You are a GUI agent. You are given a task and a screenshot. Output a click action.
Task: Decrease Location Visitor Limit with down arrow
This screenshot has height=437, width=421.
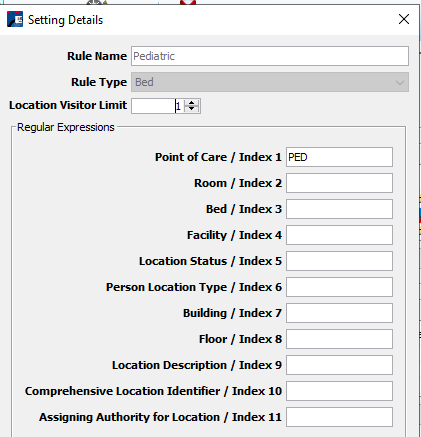(191, 109)
